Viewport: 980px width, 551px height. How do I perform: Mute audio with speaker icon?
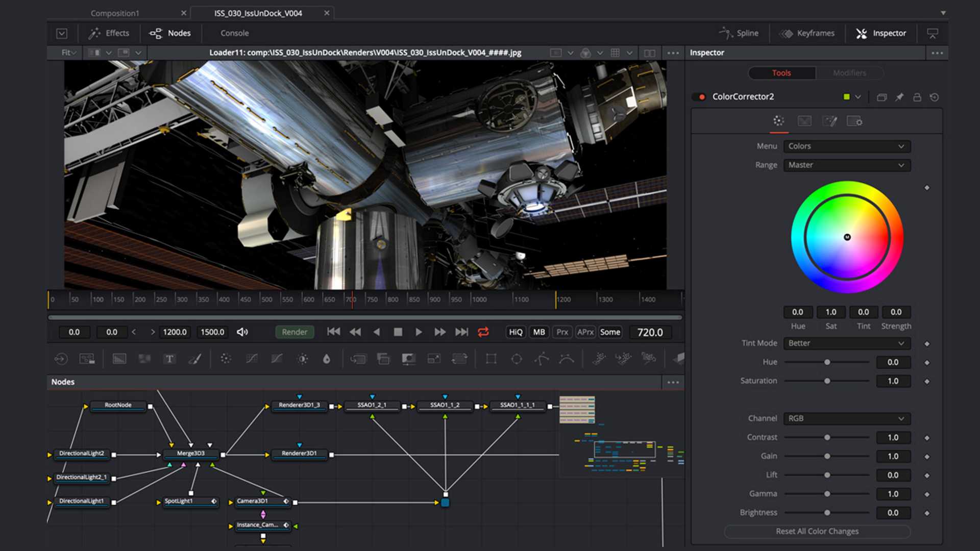coord(242,332)
